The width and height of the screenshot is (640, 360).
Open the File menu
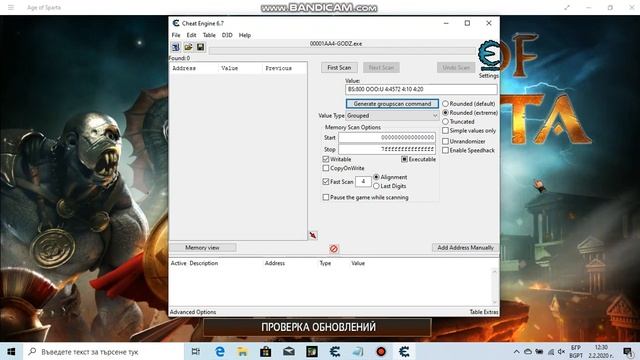pyautogui.click(x=176, y=35)
